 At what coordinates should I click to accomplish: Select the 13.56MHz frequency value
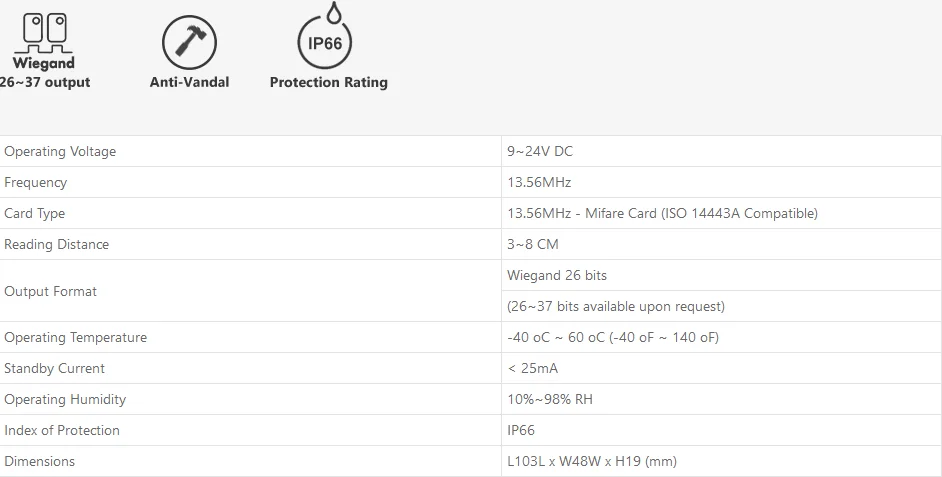539,183
